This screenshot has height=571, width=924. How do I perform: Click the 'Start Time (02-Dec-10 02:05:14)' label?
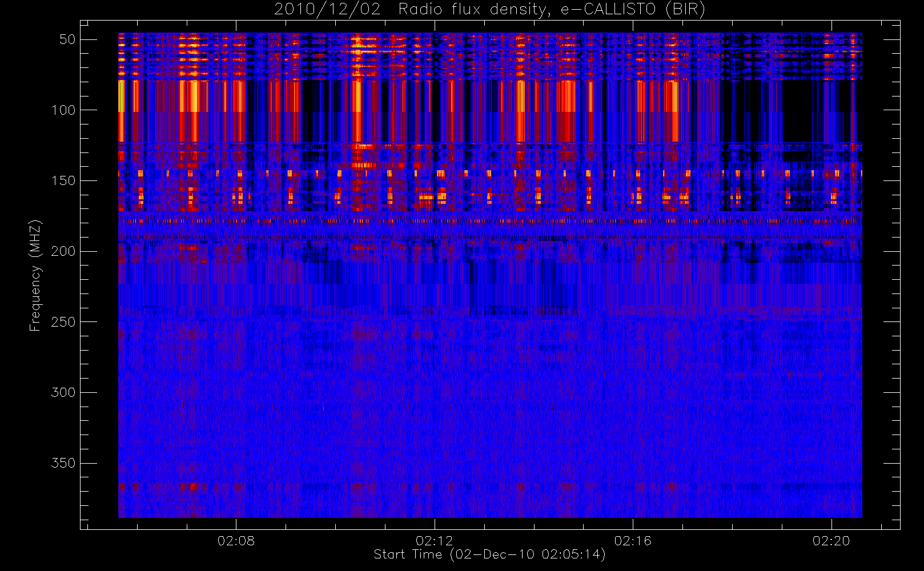489,554
